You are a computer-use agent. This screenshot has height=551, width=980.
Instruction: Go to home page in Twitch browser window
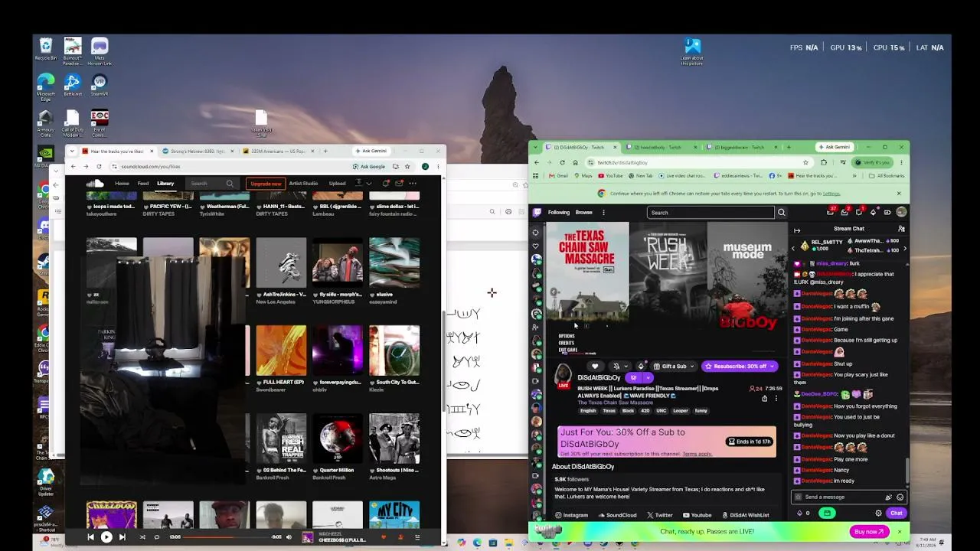pos(574,162)
